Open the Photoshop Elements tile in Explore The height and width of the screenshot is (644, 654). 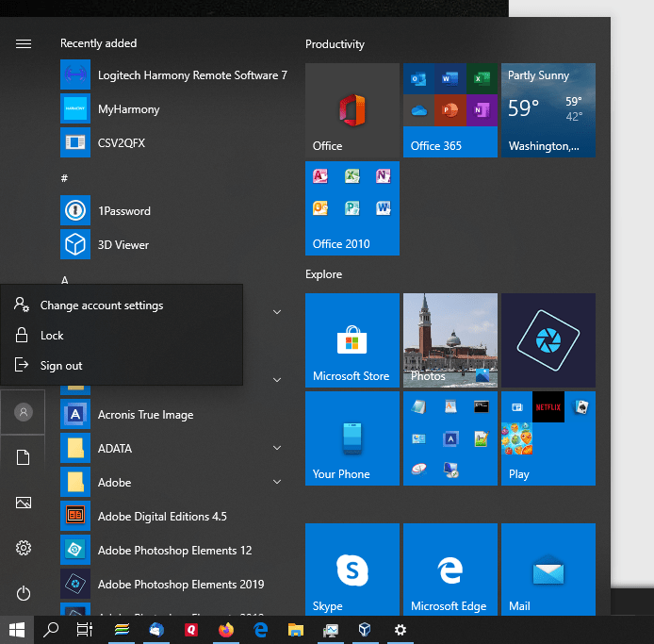548,340
